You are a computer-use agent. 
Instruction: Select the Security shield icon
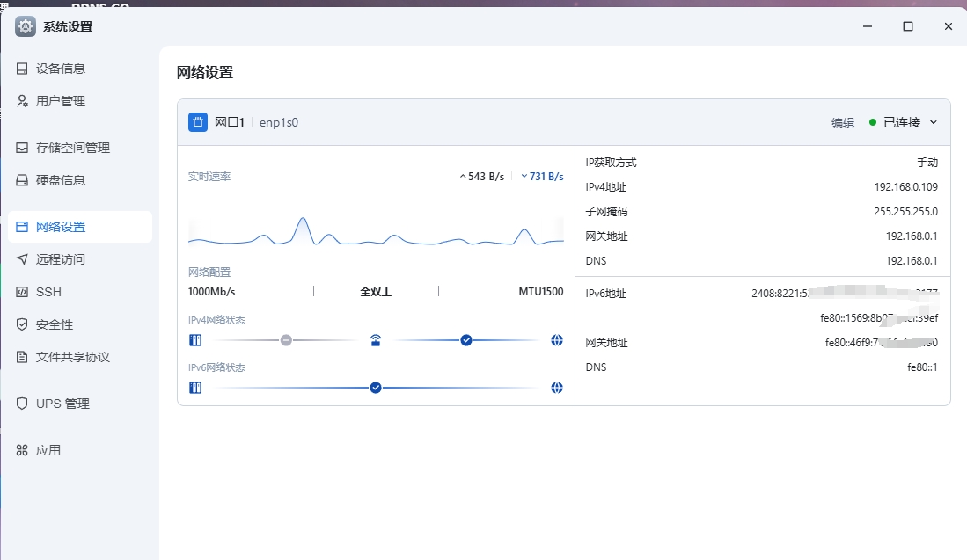(22, 324)
